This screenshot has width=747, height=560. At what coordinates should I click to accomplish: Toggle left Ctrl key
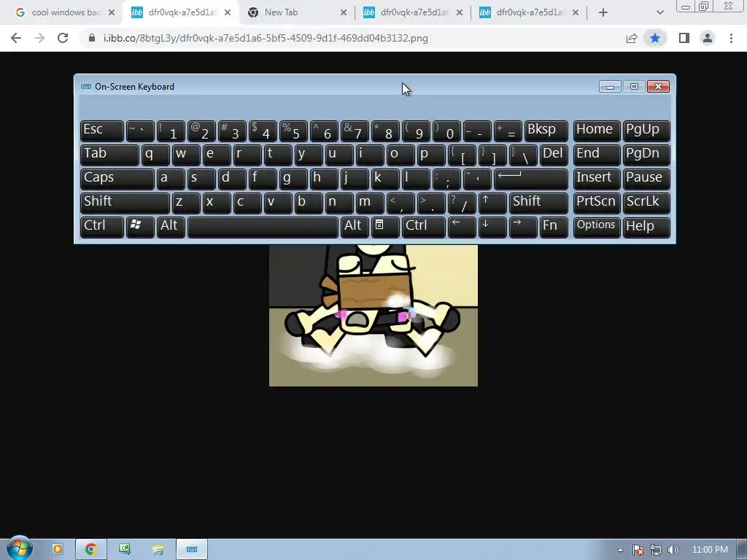[102, 227]
